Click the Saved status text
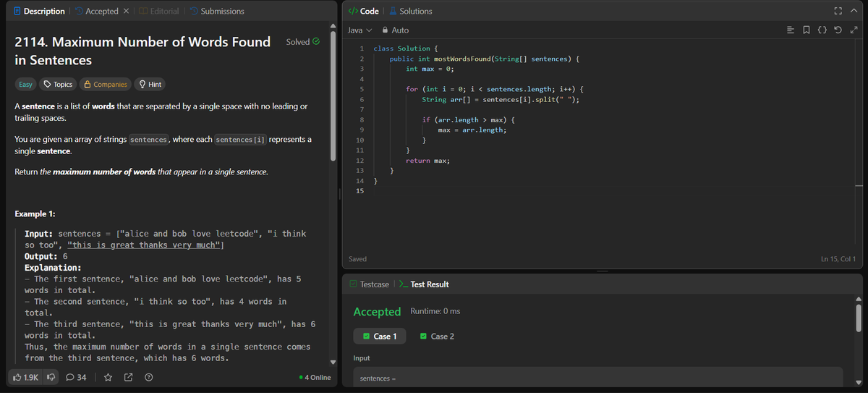The height and width of the screenshot is (393, 868). point(357,259)
